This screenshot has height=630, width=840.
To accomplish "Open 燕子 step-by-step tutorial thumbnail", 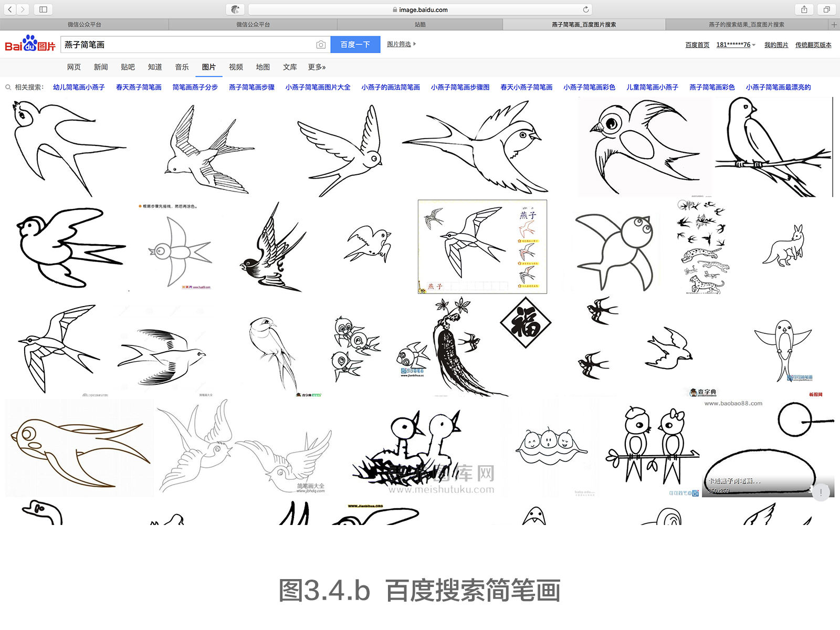I will click(482, 246).
